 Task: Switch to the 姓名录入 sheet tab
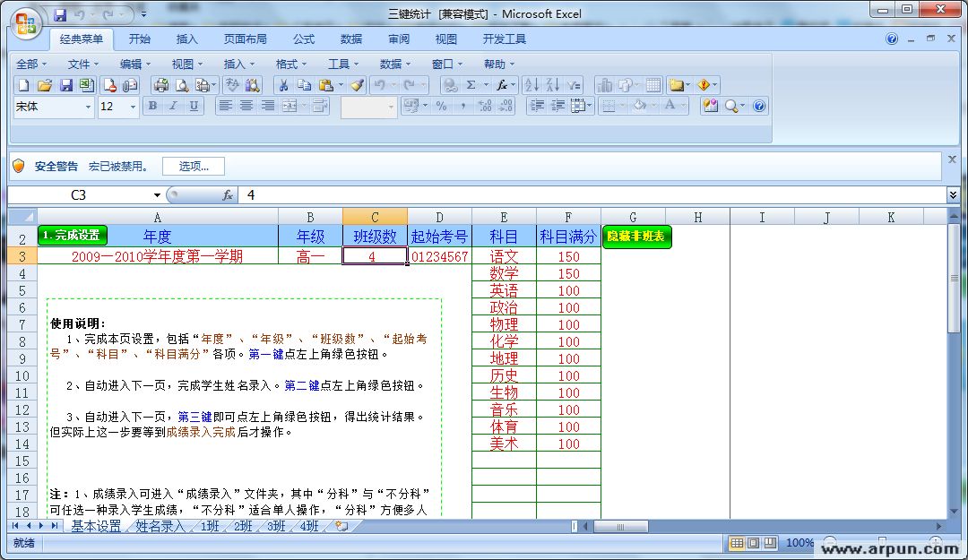pyautogui.click(x=160, y=526)
